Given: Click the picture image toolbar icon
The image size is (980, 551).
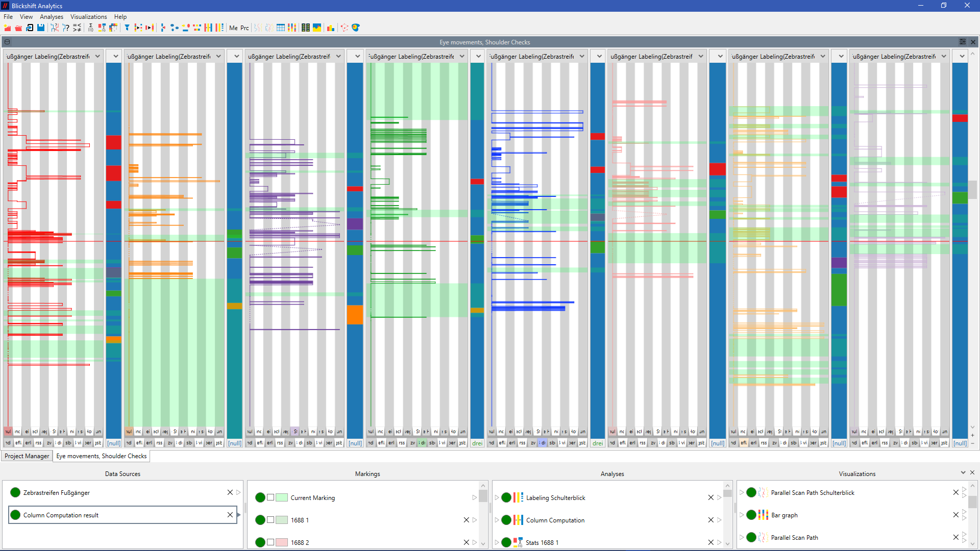Looking at the screenshot, I should 317,28.
